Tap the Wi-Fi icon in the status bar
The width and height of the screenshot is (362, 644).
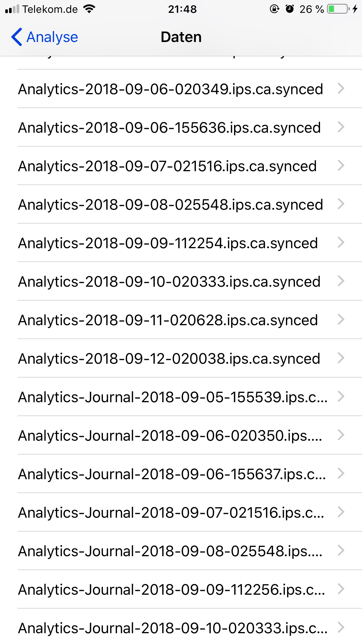coord(89,9)
